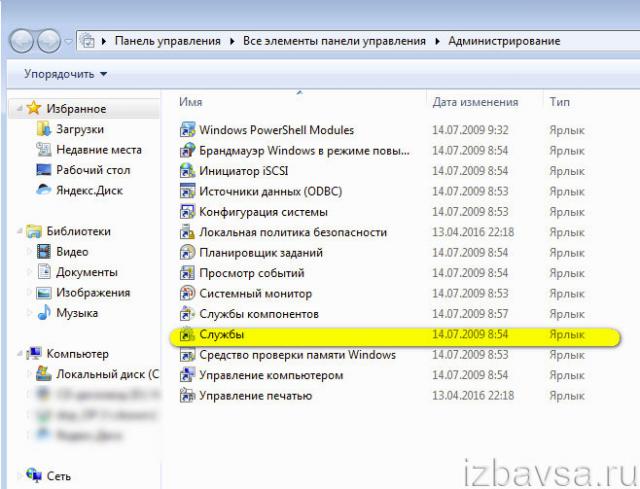Click the Просмотр событий icon
The height and width of the screenshot is (489, 640).
point(187,273)
